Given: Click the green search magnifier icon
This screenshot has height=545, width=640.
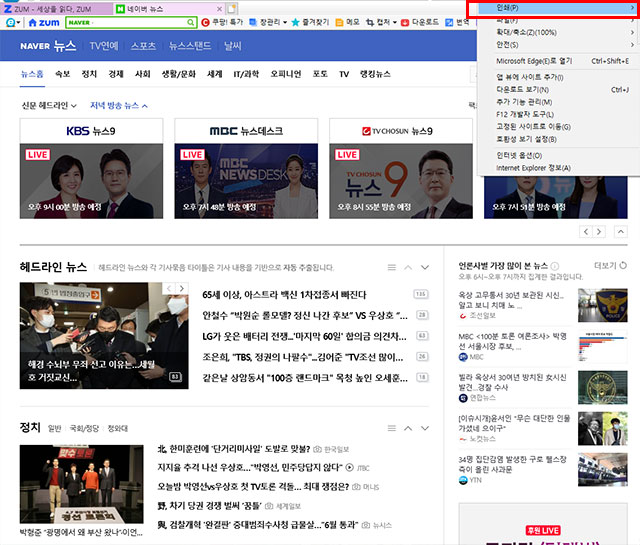Looking at the screenshot, I should [191, 22].
